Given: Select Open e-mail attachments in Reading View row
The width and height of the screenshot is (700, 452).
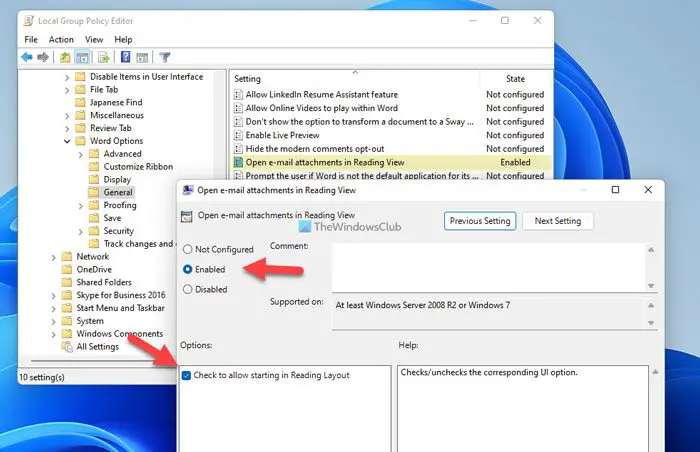Looking at the screenshot, I should click(x=391, y=162).
